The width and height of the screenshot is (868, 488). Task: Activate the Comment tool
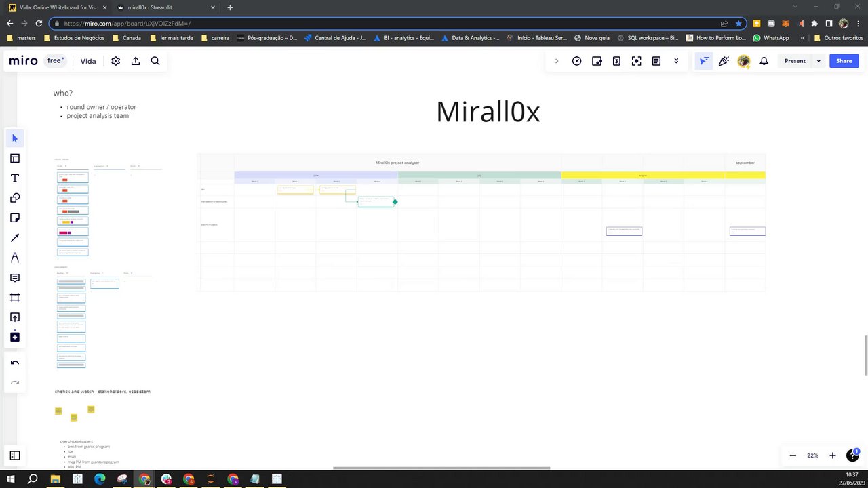[x=15, y=278]
